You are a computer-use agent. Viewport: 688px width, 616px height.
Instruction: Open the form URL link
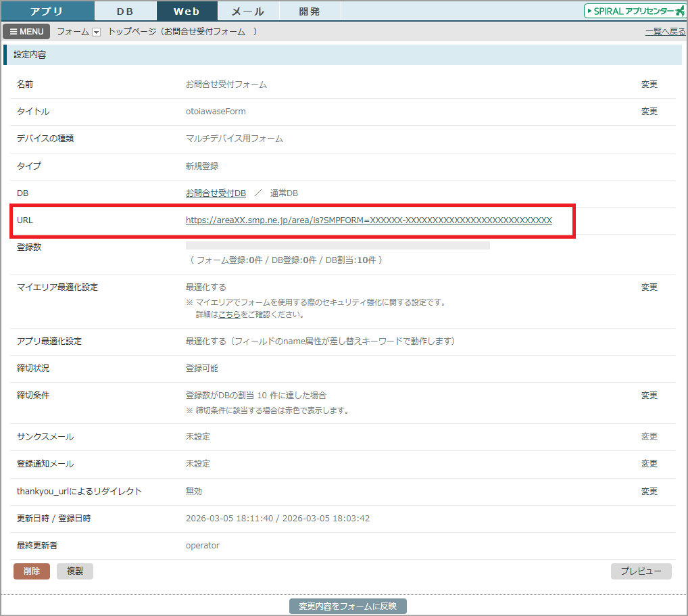pos(368,220)
